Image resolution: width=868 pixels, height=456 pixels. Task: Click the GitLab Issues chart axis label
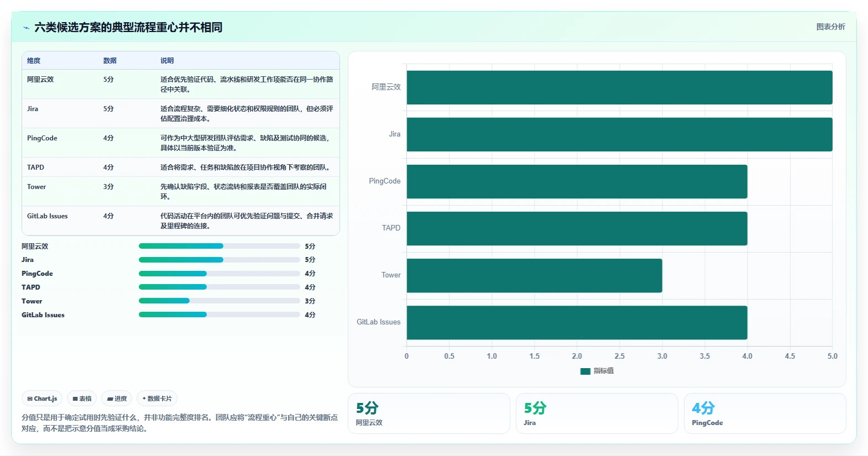pyautogui.click(x=379, y=322)
